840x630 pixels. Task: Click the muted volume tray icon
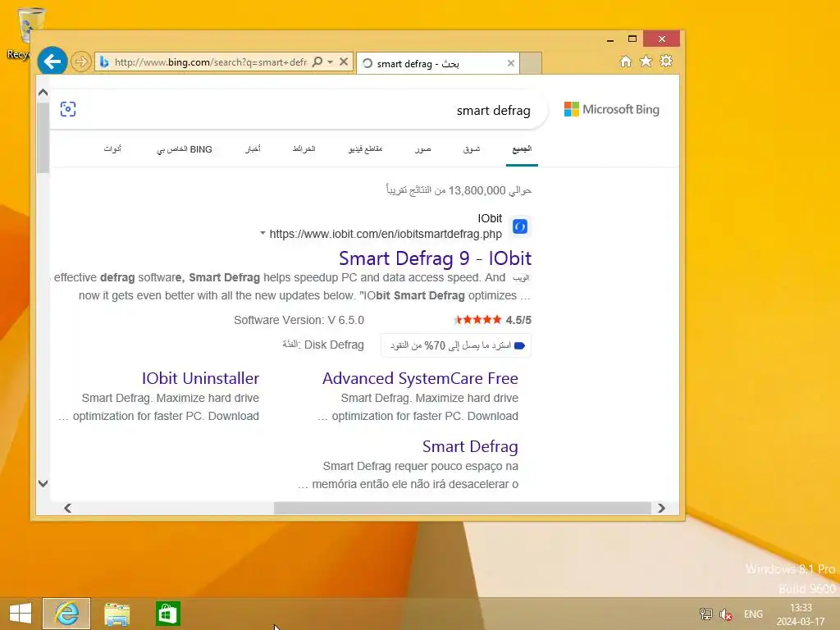(x=726, y=614)
